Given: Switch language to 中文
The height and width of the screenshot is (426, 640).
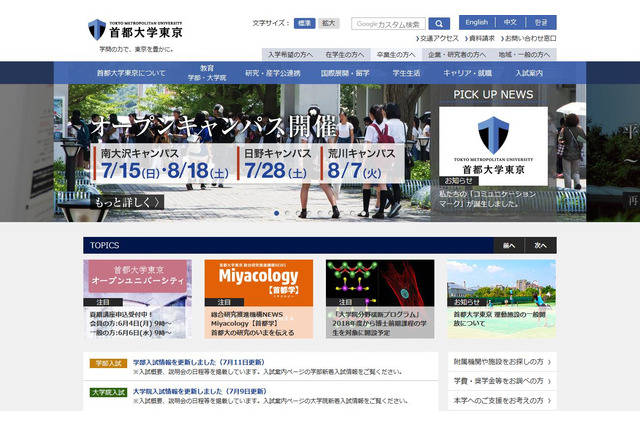Looking at the screenshot, I should point(510,22).
